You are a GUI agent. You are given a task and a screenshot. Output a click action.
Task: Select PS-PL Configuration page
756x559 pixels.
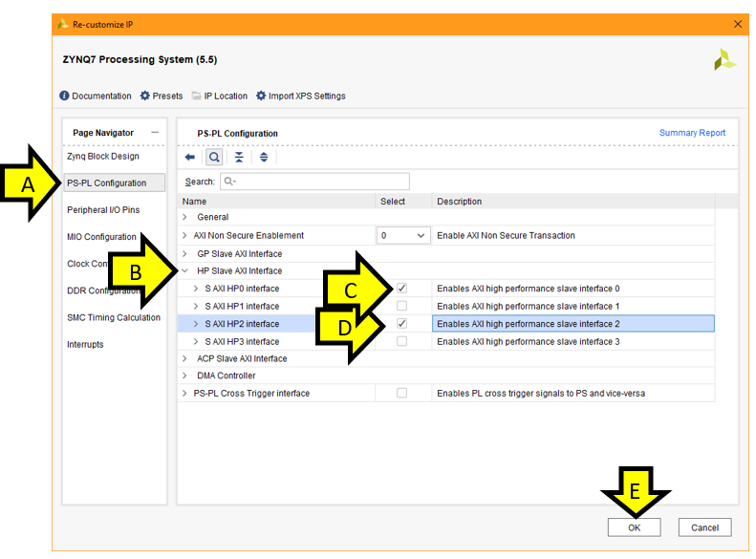tap(115, 183)
